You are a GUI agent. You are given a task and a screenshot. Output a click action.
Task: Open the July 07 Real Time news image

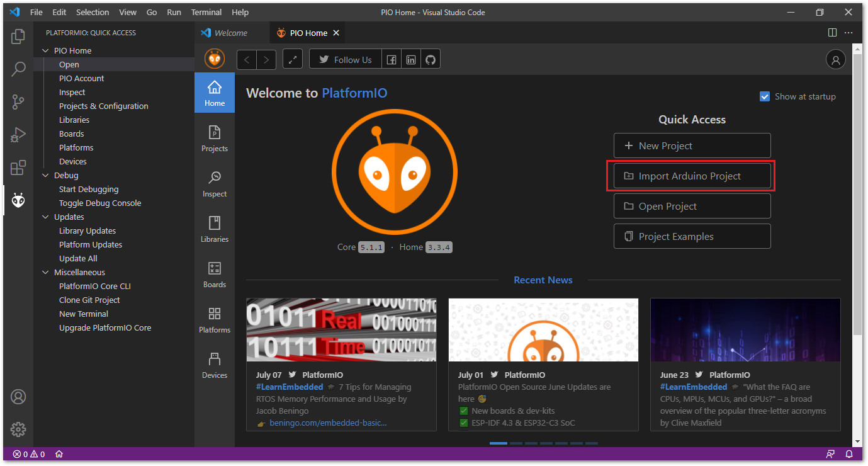coord(341,330)
